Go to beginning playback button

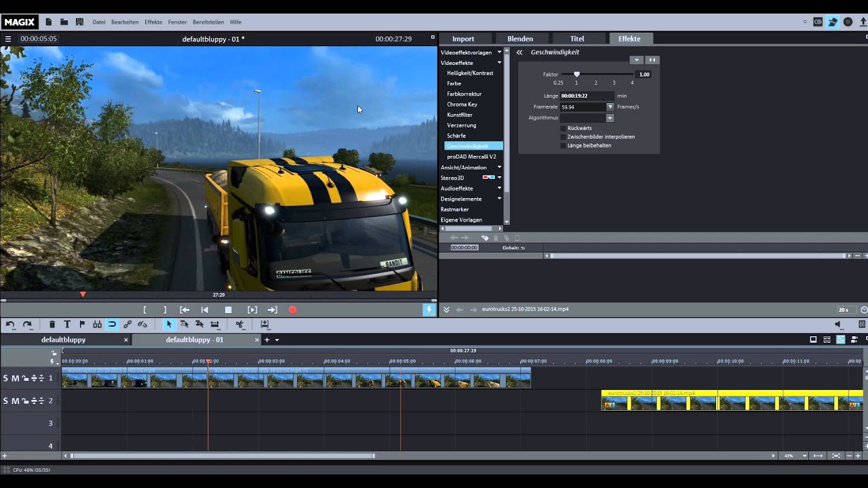[205, 310]
